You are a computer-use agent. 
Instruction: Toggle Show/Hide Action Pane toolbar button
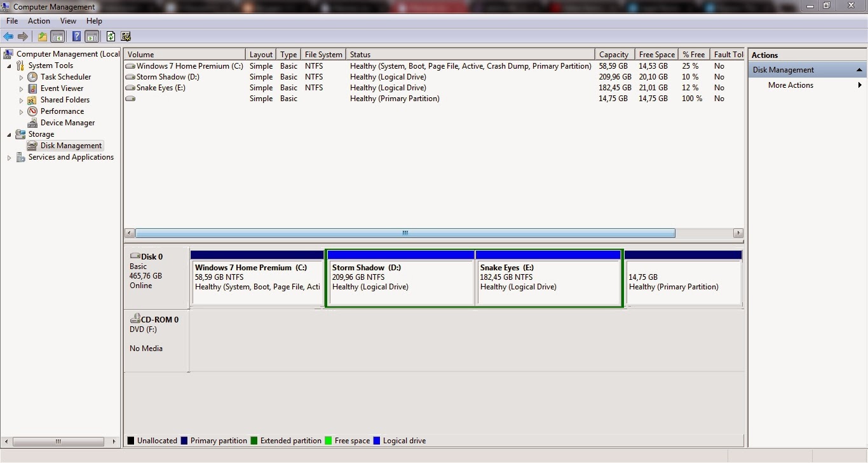pyautogui.click(x=92, y=36)
